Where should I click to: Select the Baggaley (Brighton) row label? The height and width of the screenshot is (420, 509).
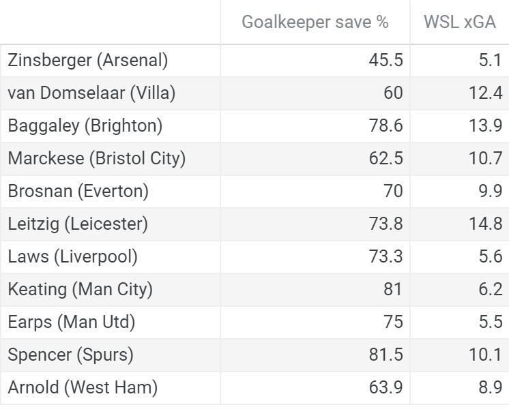point(85,125)
